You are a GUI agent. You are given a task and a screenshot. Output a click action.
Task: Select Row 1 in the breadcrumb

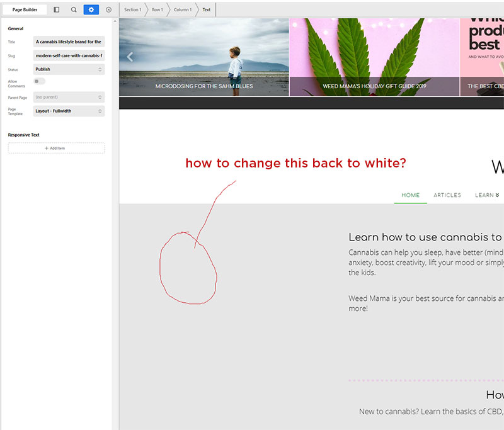point(157,10)
